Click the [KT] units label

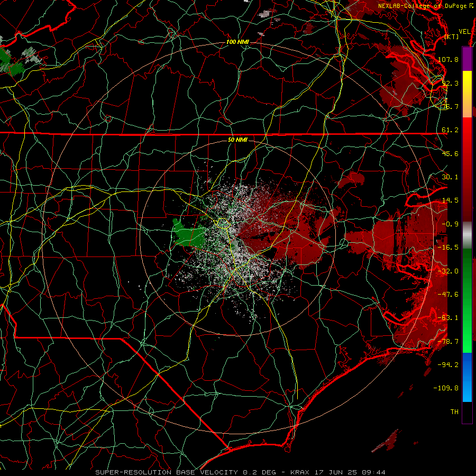[x=452, y=36]
